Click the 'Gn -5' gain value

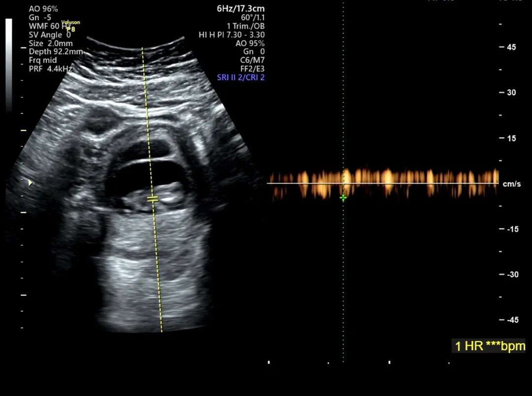40,17
